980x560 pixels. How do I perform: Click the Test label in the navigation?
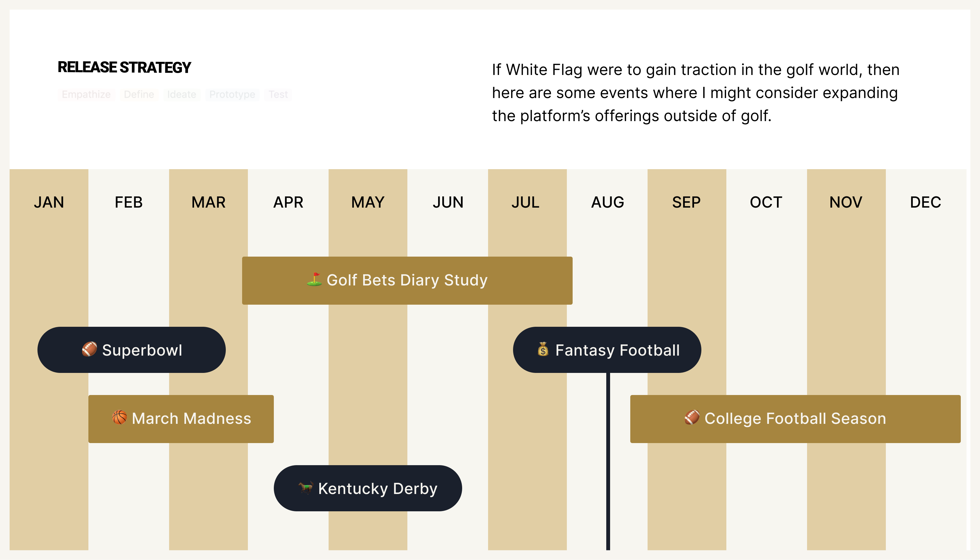[277, 94]
